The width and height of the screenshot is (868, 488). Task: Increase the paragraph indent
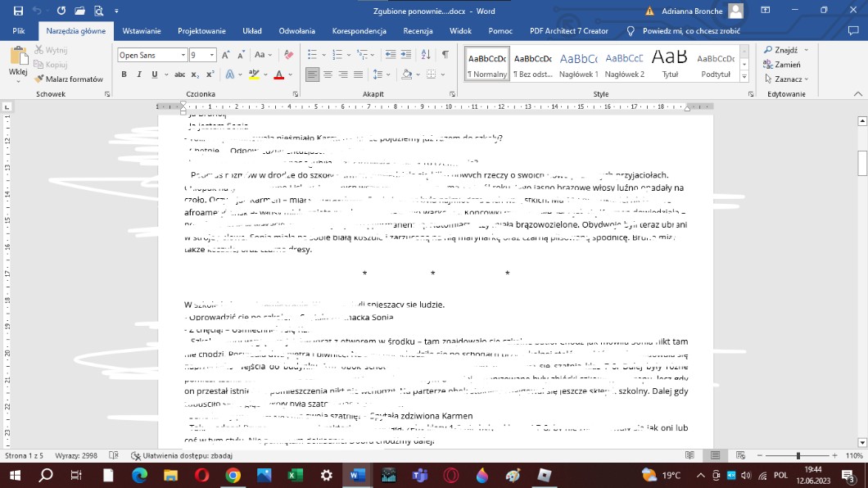406,55
